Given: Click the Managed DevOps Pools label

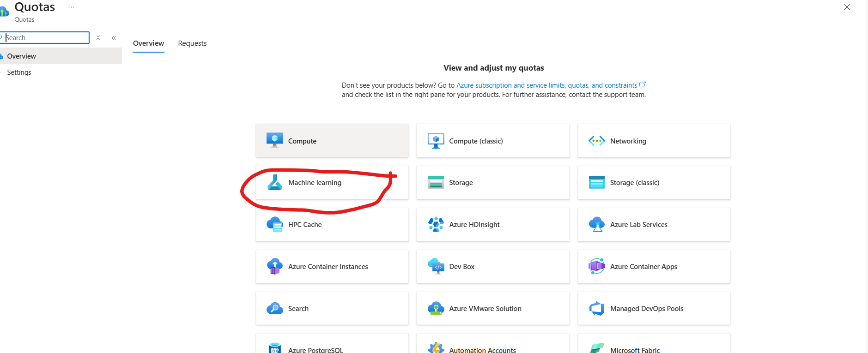Looking at the screenshot, I should 647,309.
